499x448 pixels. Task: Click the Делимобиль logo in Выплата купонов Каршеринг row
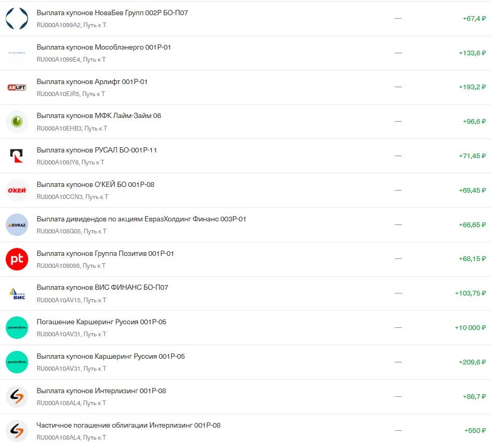coord(17,362)
